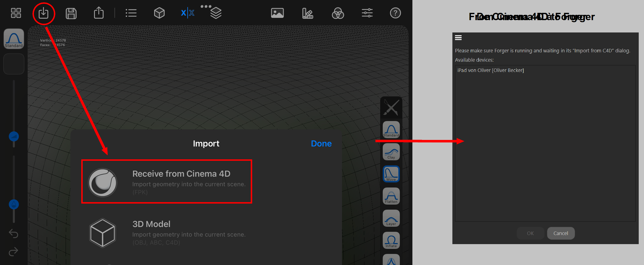The height and width of the screenshot is (265, 644).
Task: Select the Layer brush
Action: [x=391, y=218]
